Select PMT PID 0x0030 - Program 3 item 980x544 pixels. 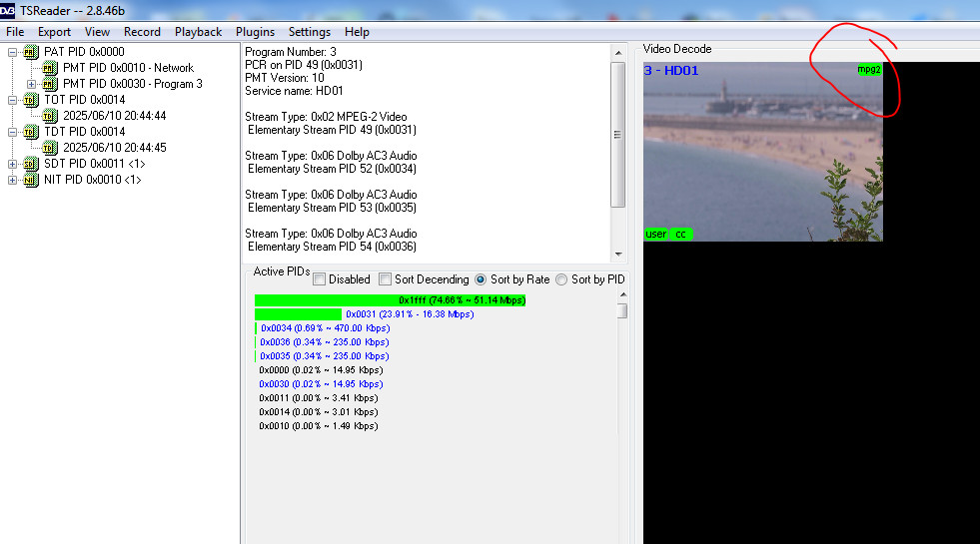tap(133, 84)
